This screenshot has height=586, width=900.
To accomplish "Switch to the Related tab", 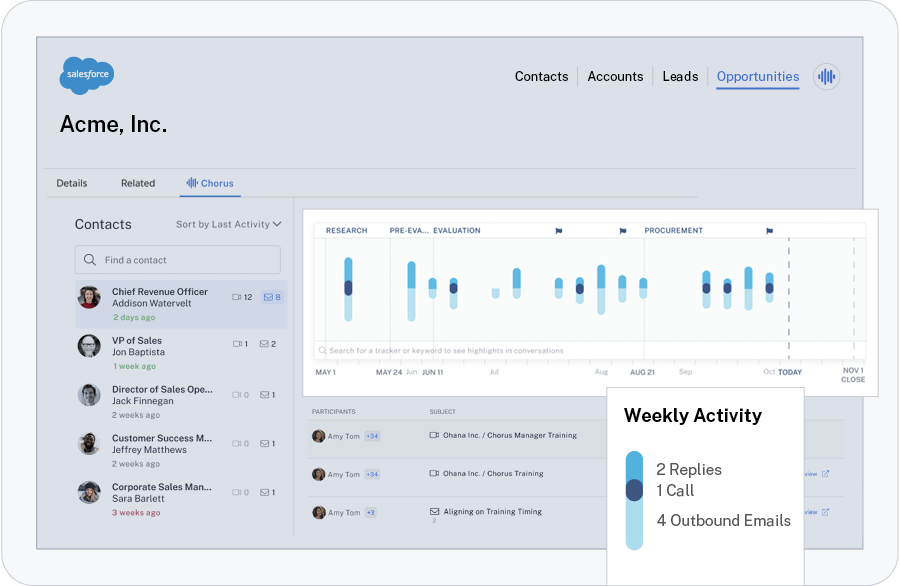I will [x=138, y=183].
